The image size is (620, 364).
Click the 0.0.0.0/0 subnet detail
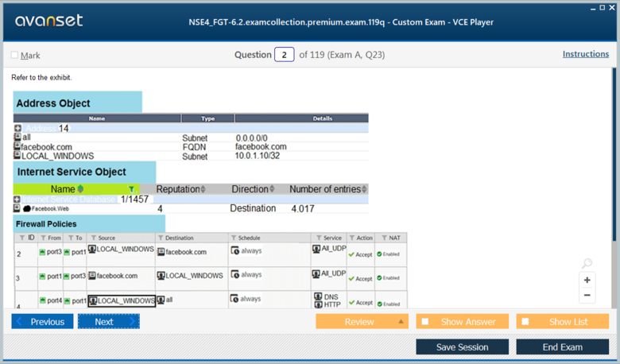(x=251, y=138)
